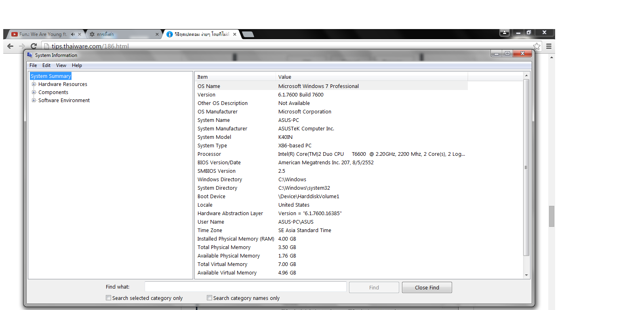Viewport: 644px width, 310px height.
Task: Select the Hardware Abstraction Layer row
Action: click(331, 213)
